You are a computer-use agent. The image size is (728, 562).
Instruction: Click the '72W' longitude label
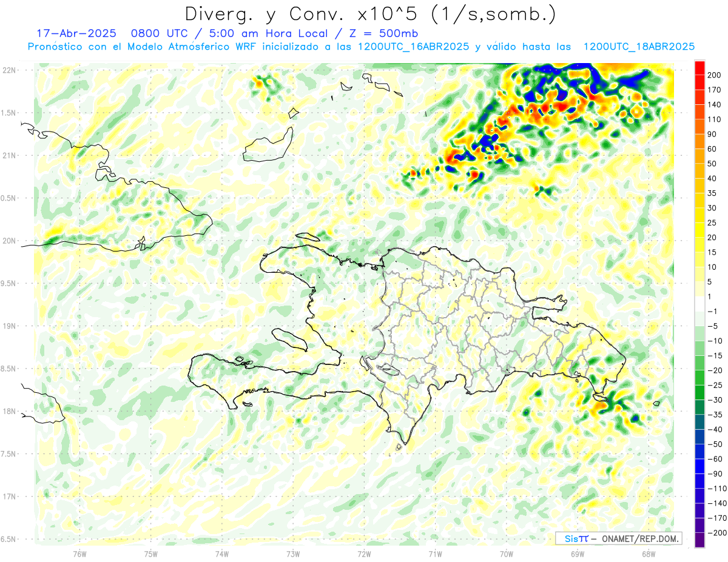point(364,554)
